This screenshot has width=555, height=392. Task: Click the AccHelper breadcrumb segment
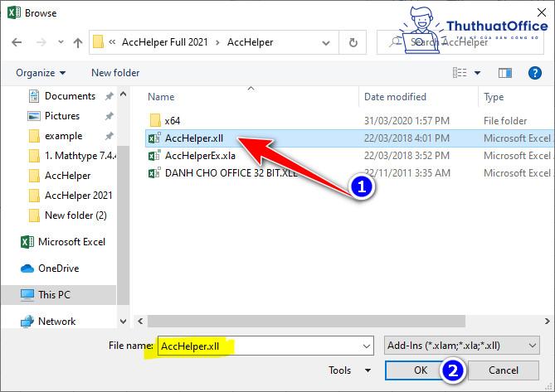pos(250,42)
